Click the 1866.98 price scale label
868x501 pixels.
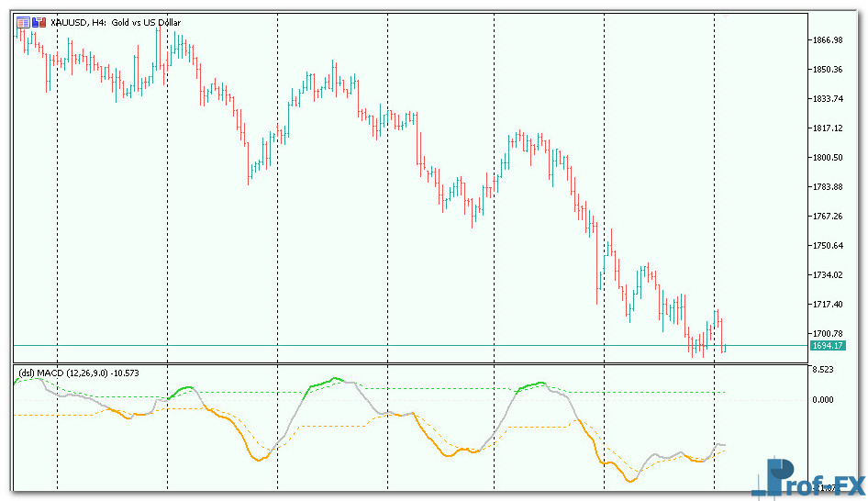tap(827, 39)
